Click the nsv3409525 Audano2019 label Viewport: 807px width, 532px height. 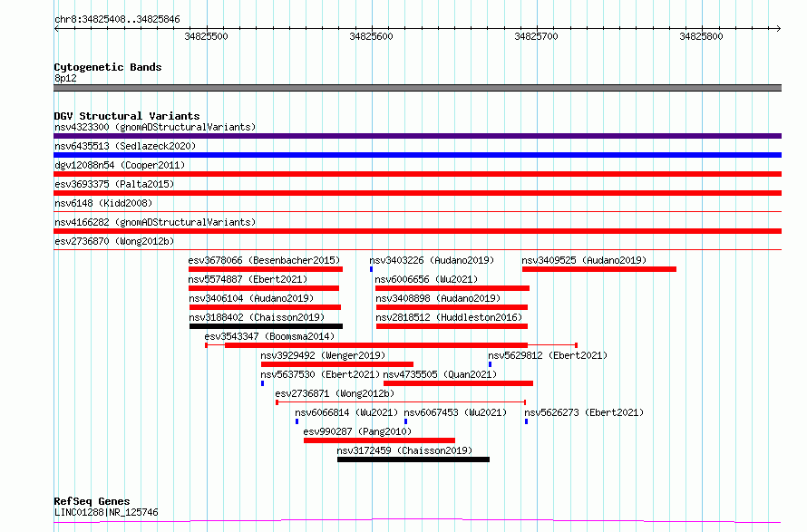pyautogui.click(x=584, y=260)
